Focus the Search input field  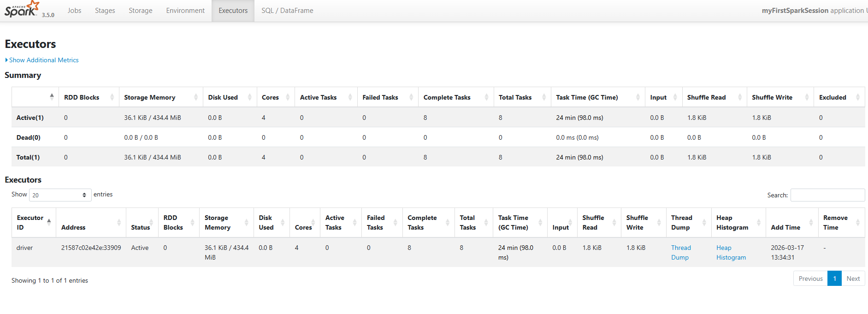(827, 195)
